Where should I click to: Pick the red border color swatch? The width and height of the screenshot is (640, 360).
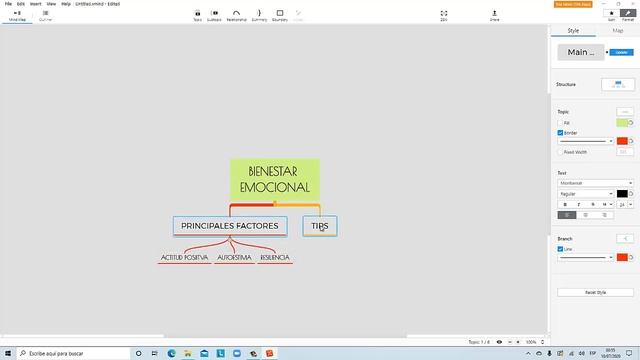click(622, 141)
